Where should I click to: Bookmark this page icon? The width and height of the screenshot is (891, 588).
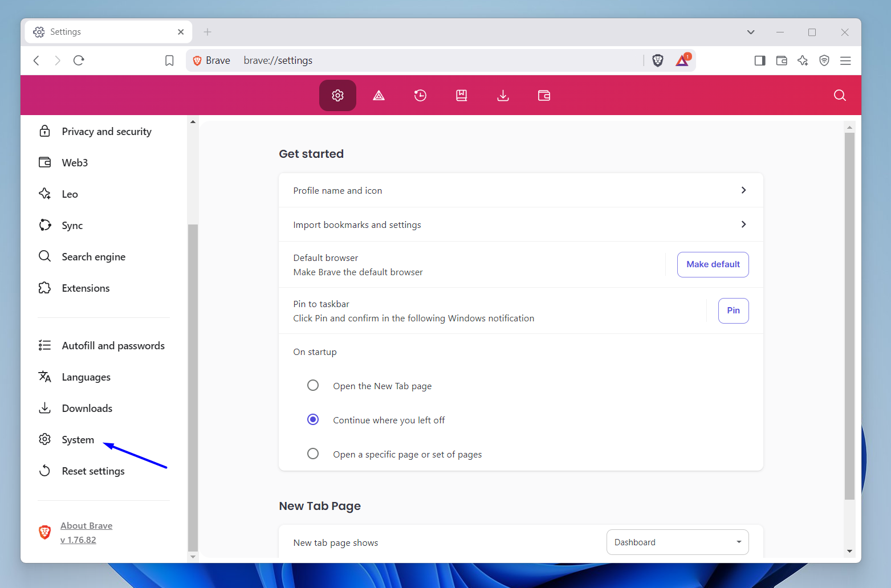click(x=169, y=60)
